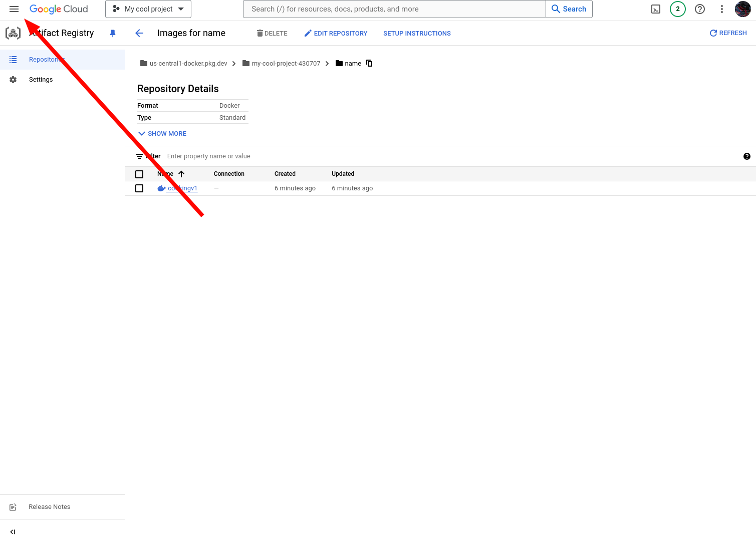Unpin Artifact Registry with the pin icon

tap(113, 33)
